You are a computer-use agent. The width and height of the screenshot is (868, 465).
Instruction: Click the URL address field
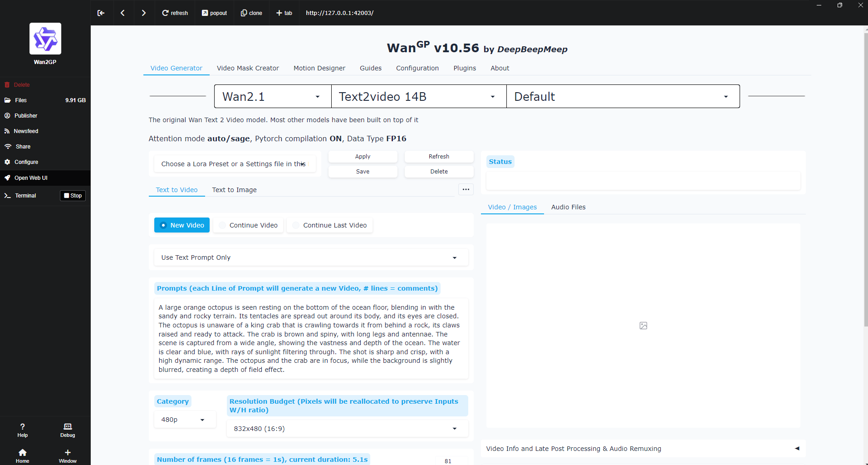click(x=340, y=13)
